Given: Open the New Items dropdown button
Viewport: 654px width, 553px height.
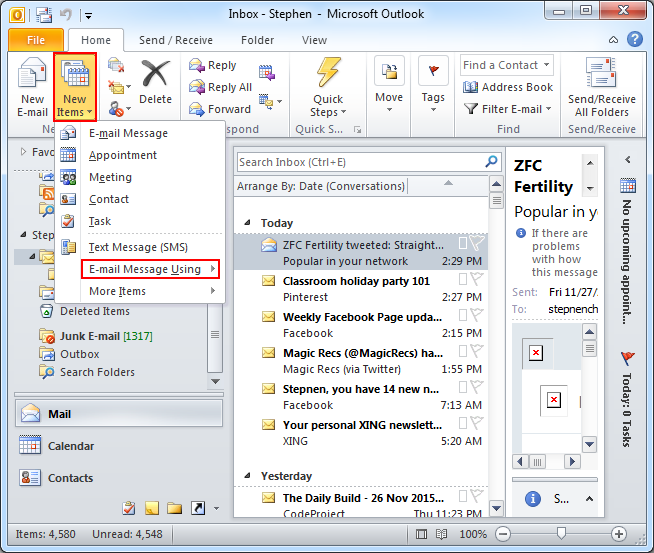Looking at the screenshot, I should coord(75,88).
